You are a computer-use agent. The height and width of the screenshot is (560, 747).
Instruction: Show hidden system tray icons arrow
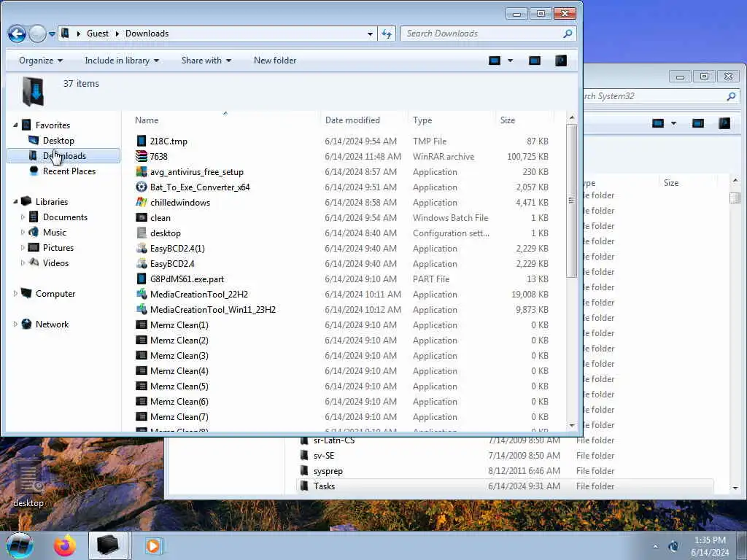pyautogui.click(x=656, y=546)
